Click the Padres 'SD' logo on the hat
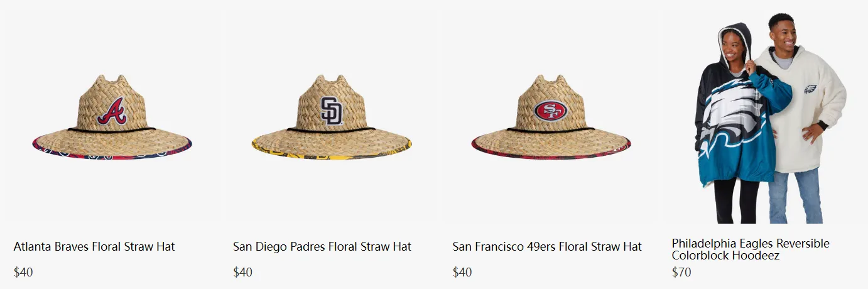 coord(332,111)
